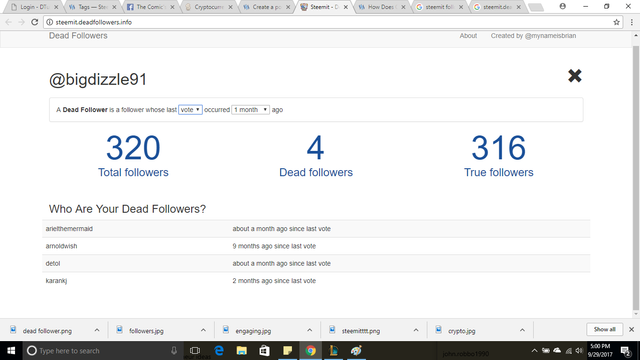Open a new tab

click(x=536, y=7)
